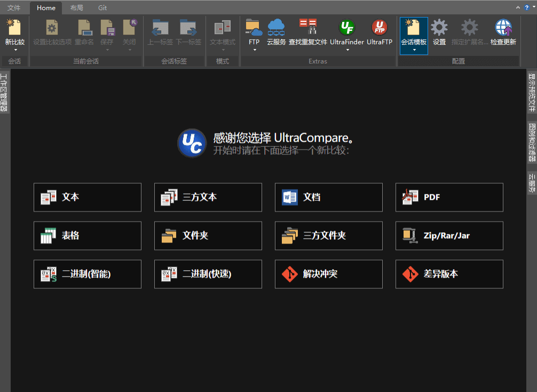The image size is (537, 392).
Task: Open the 显示预览文件 side panel tab
Action: (532, 92)
